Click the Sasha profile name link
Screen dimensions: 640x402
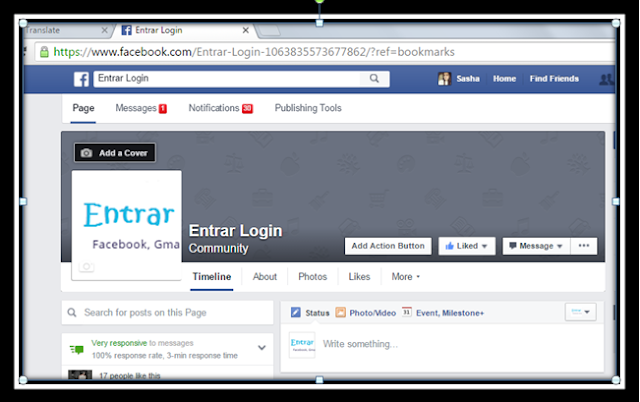tap(468, 79)
